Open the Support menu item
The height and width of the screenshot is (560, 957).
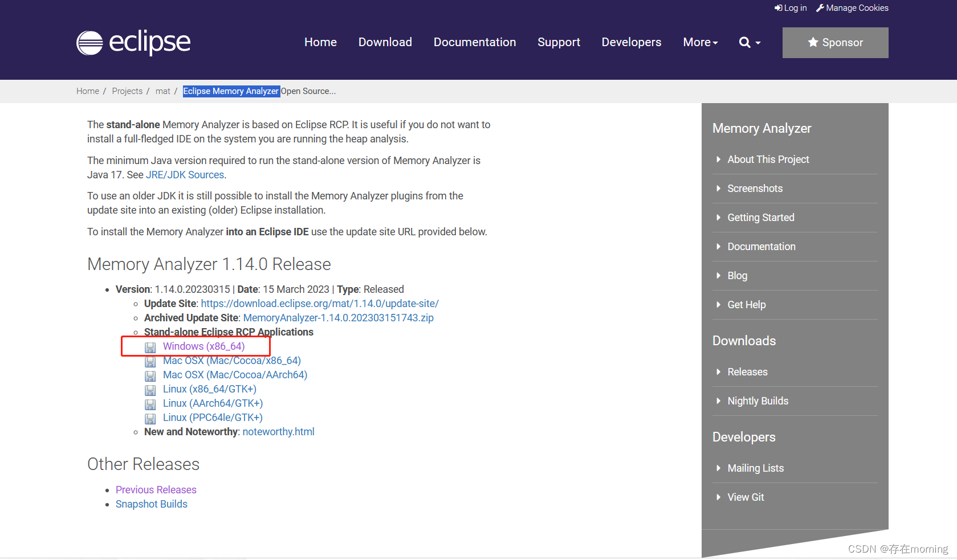[x=559, y=42]
